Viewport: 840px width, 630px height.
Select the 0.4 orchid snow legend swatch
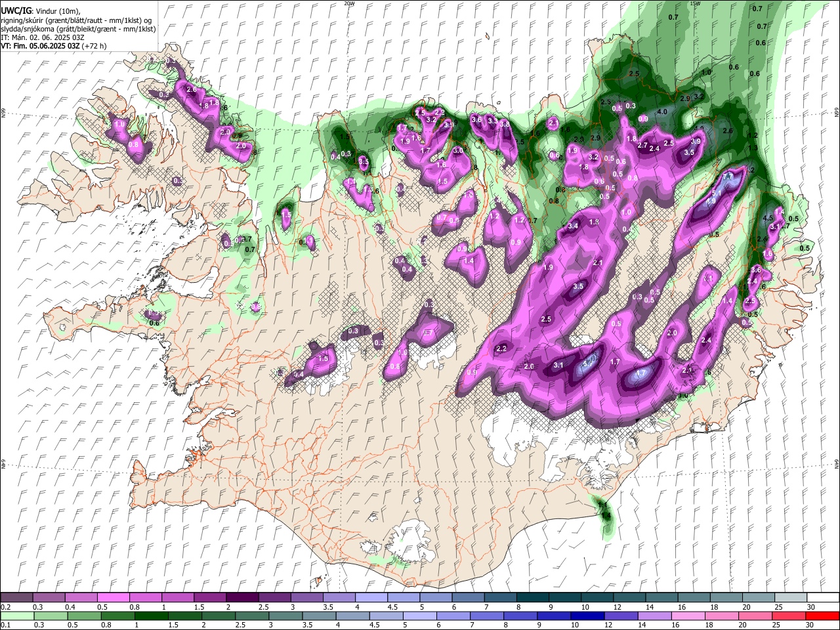(81, 598)
